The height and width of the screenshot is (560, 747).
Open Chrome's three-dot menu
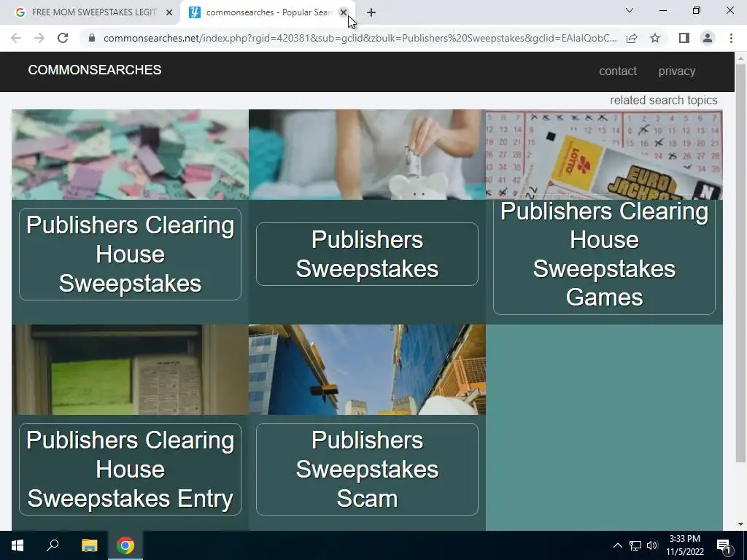click(731, 38)
